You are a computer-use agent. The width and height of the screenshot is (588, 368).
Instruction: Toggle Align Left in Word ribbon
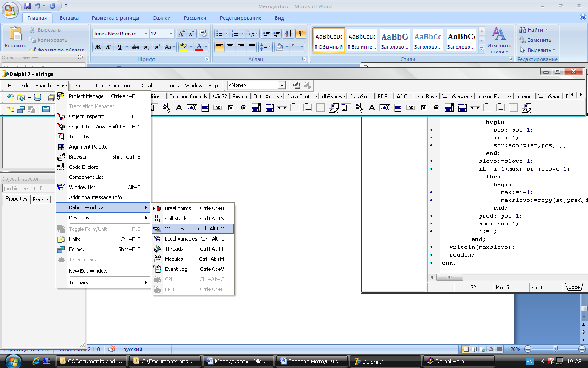[219, 47]
